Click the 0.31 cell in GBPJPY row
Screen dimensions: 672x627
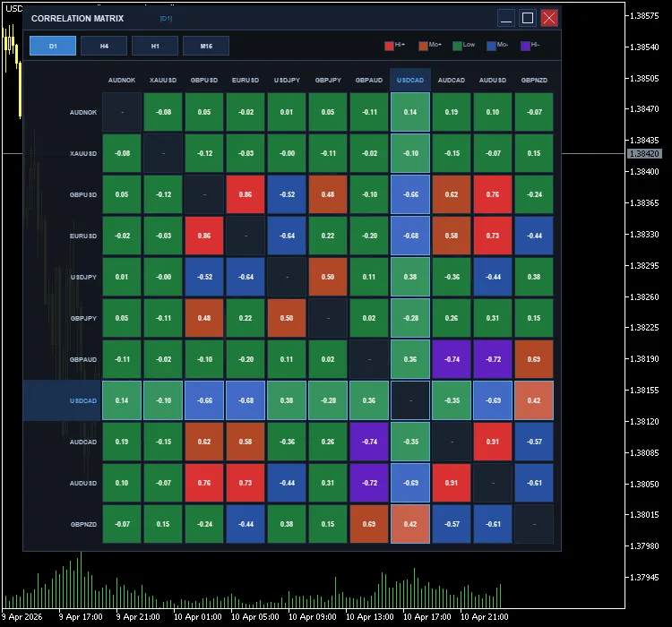[493, 318]
